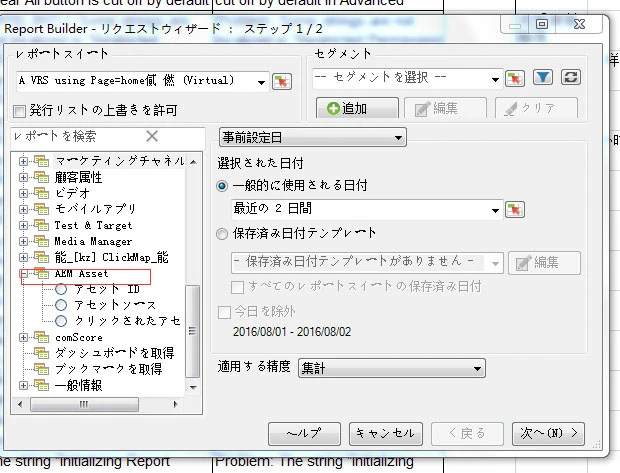
Task: Select the 保存済み日付テンプレート radio button
Action: (x=223, y=233)
